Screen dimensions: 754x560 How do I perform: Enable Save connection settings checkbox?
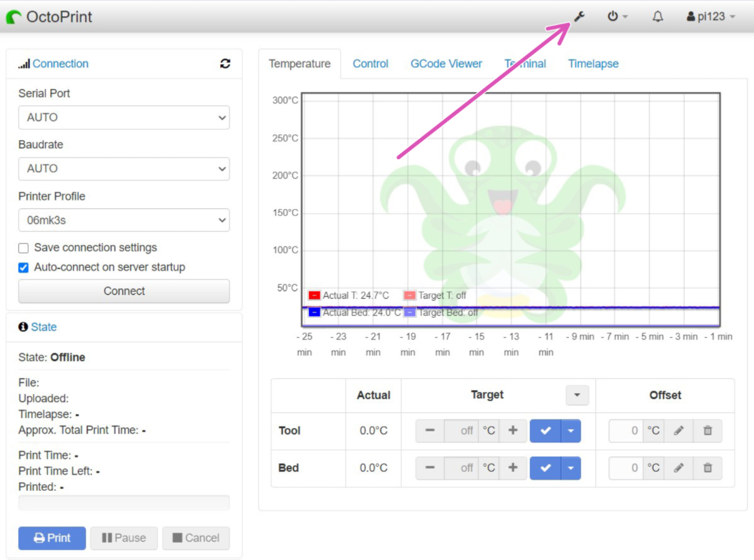24,248
